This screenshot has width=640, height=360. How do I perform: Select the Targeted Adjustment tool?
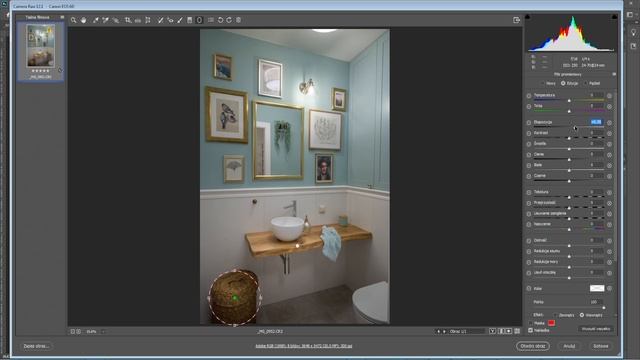(x=116, y=20)
